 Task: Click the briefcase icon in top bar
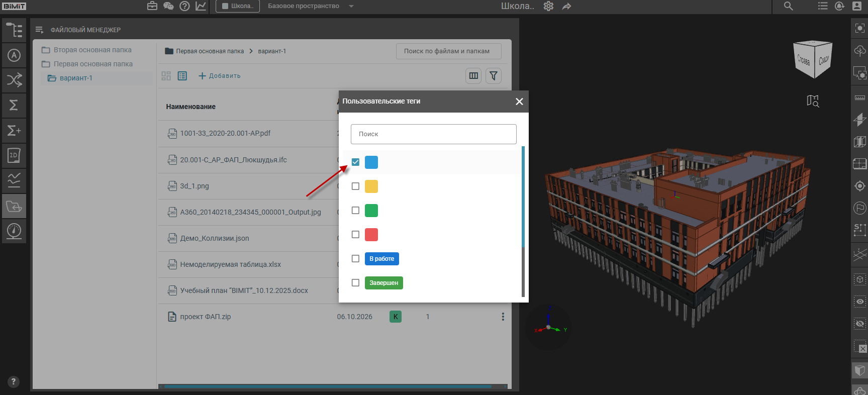(152, 6)
